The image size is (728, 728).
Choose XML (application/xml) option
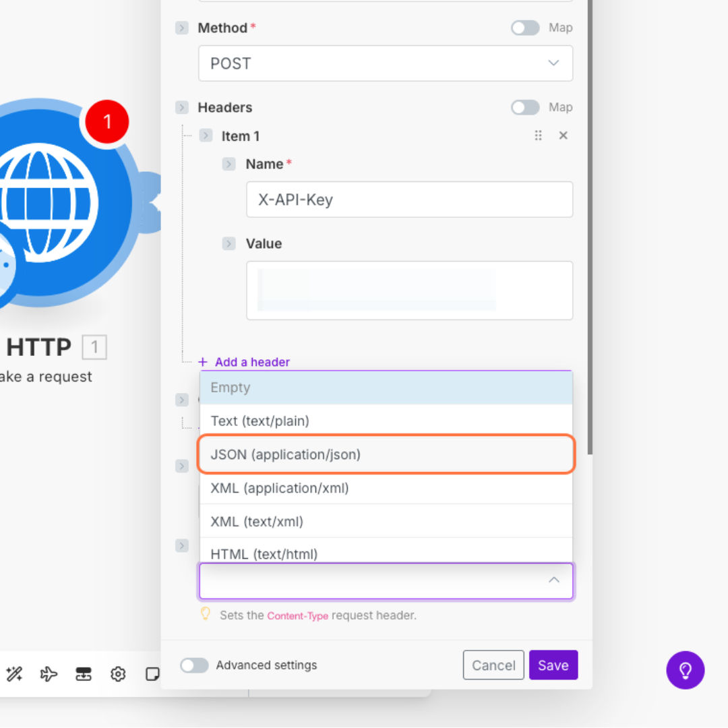386,488
